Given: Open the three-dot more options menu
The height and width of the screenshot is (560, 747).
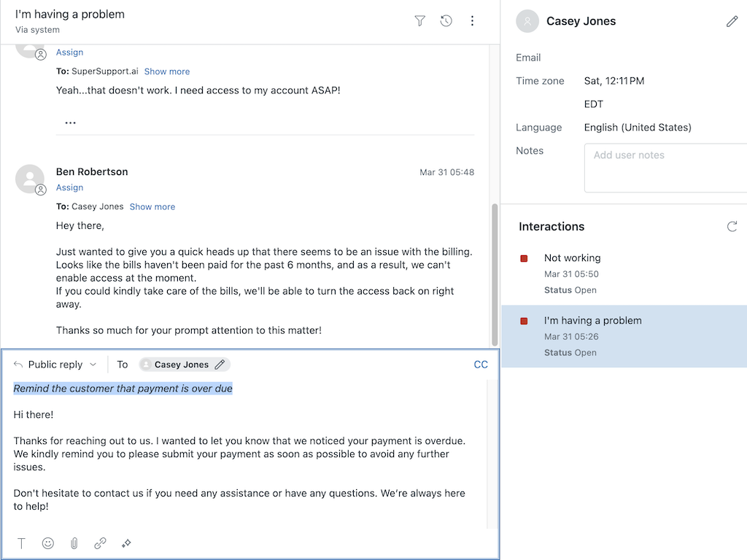Looking at the screenshot, I should (472, 21).
